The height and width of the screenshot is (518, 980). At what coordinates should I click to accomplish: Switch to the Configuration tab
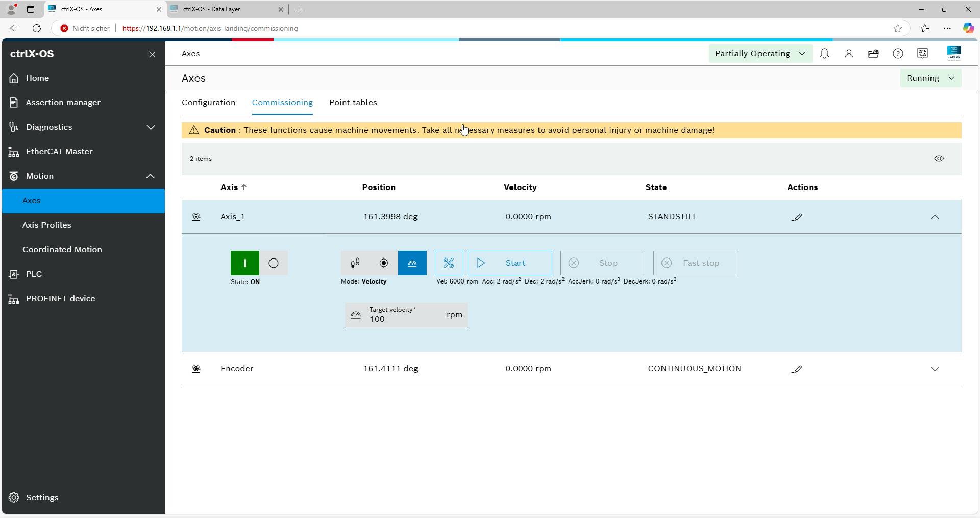tap(208, 103)
